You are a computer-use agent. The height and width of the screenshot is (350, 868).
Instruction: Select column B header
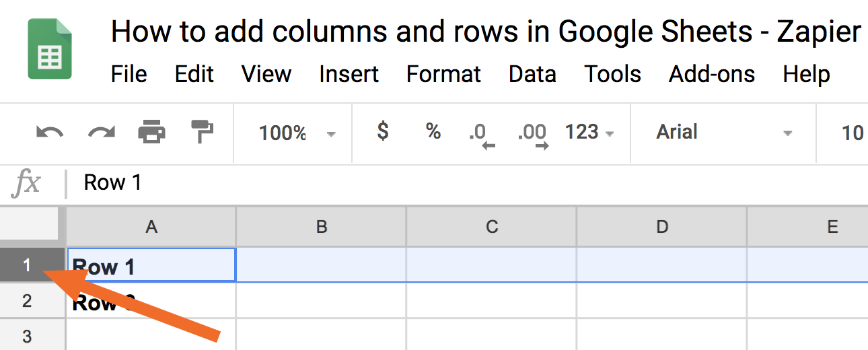click(x=322, y=227)
